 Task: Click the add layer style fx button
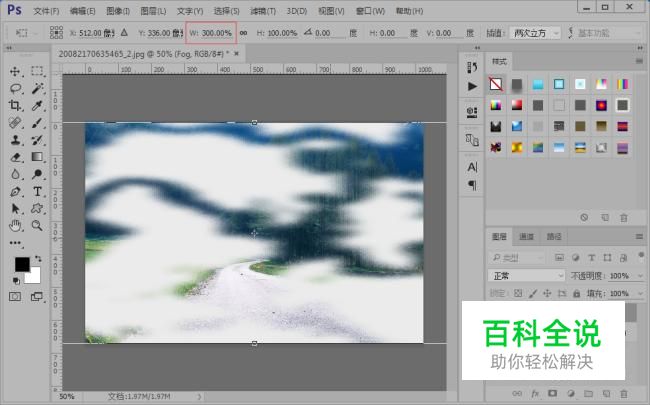point(535,393)
